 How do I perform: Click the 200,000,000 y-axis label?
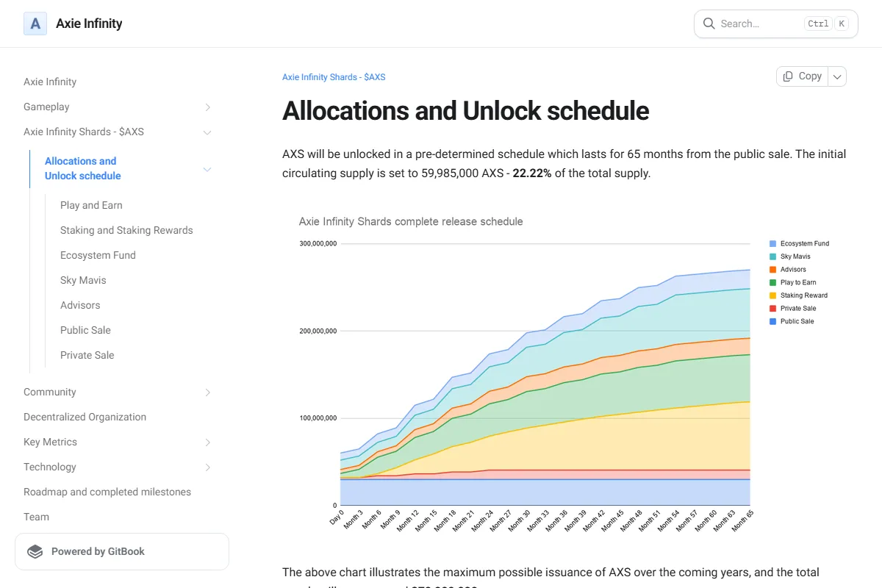point(318,331)
